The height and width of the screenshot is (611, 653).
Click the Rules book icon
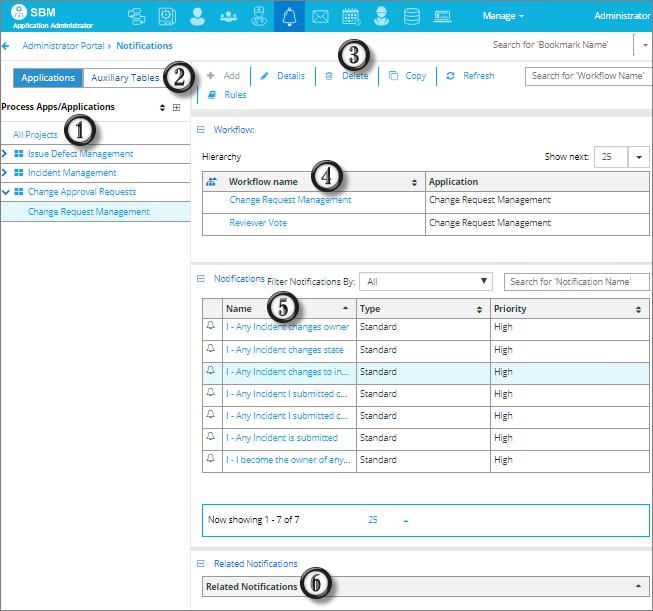(x=212, y=95)
